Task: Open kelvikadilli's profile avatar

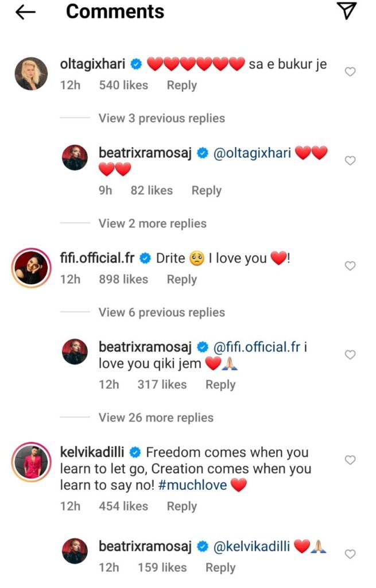Action: [x=31, y=462]
